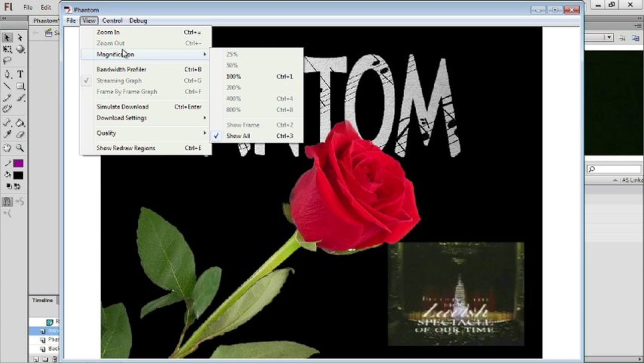Open the Flash File menu behind
644x363 pixels.
(28, 8)
